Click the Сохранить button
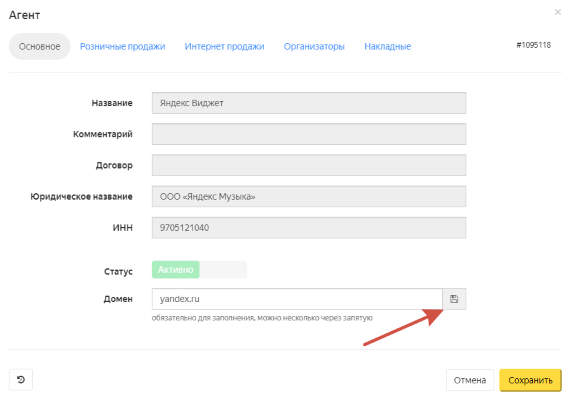The image size is (570, 400). click(x=530, y=380)
